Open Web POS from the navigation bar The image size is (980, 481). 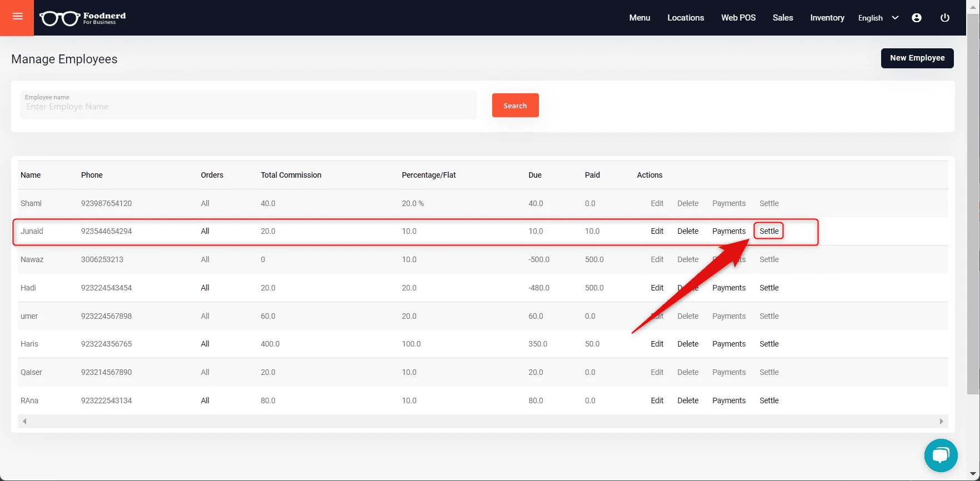[738, 18]
